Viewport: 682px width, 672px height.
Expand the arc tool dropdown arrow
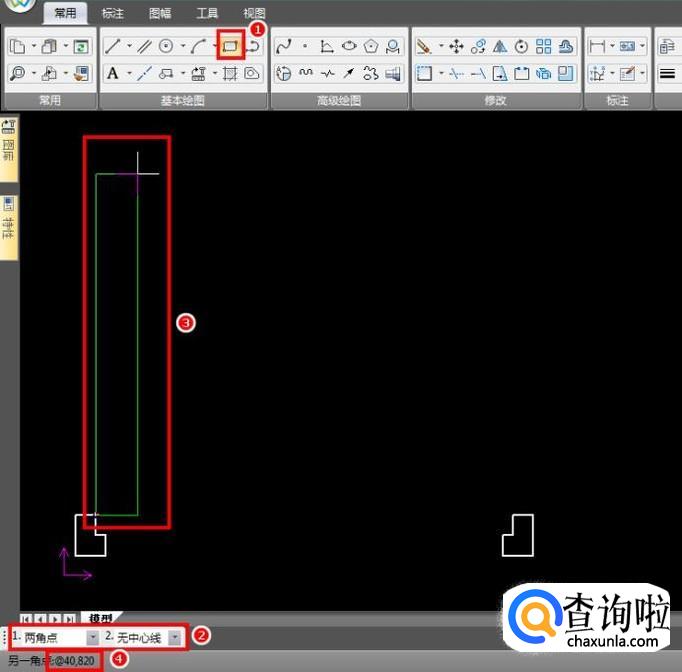click(x=215, y=46)
